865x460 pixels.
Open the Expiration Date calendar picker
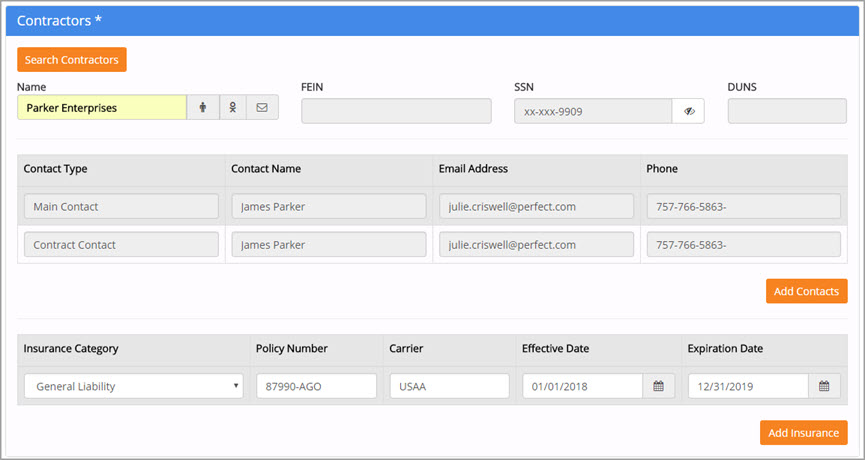824,386
